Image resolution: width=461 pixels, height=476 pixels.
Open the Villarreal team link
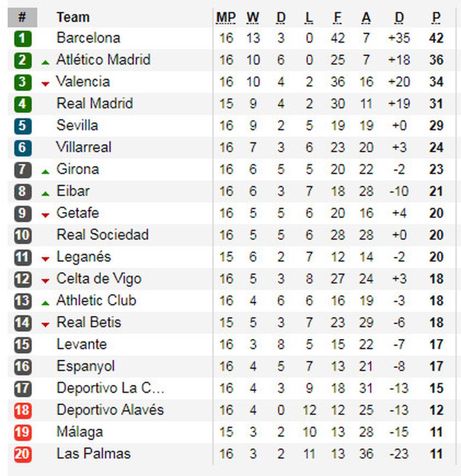84,148
